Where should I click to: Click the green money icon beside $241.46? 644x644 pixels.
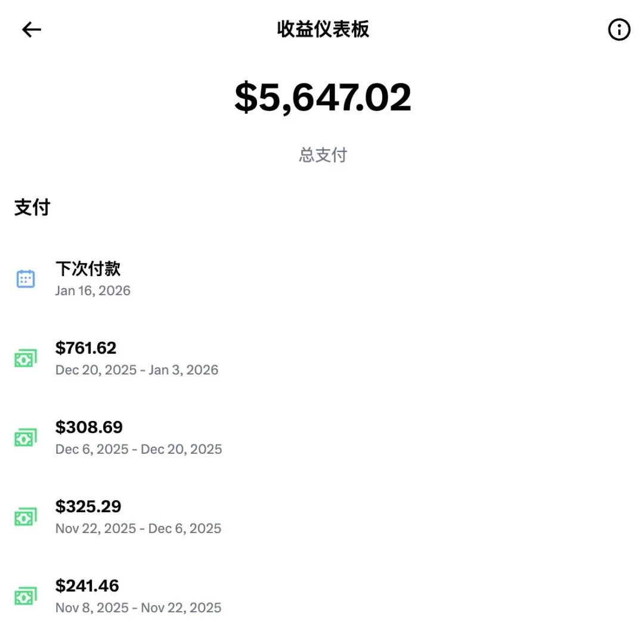pos(24,596)
